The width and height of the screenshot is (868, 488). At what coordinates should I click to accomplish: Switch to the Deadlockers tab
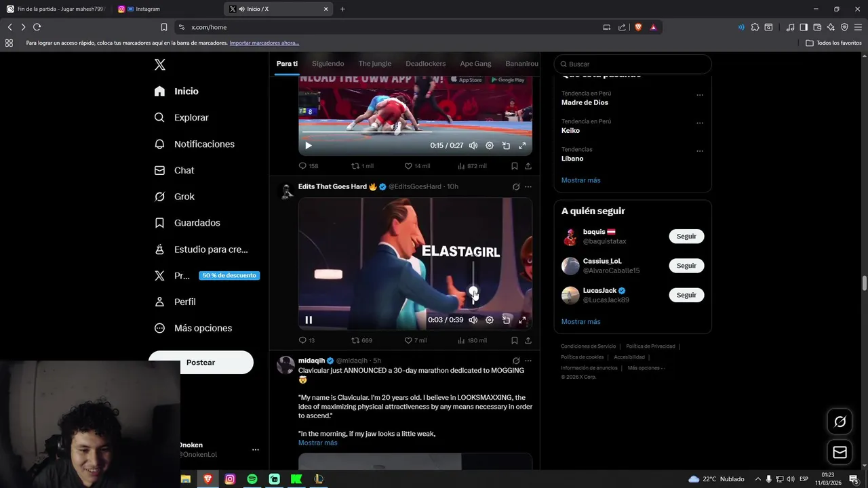426,64
